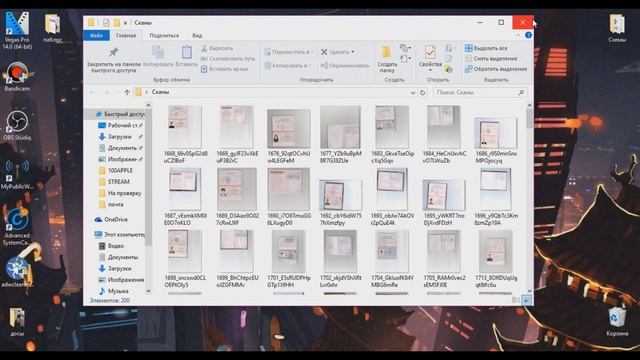640x360 pixels.
Task: Click Вырезать scissors command
Action: click(217, 48)
